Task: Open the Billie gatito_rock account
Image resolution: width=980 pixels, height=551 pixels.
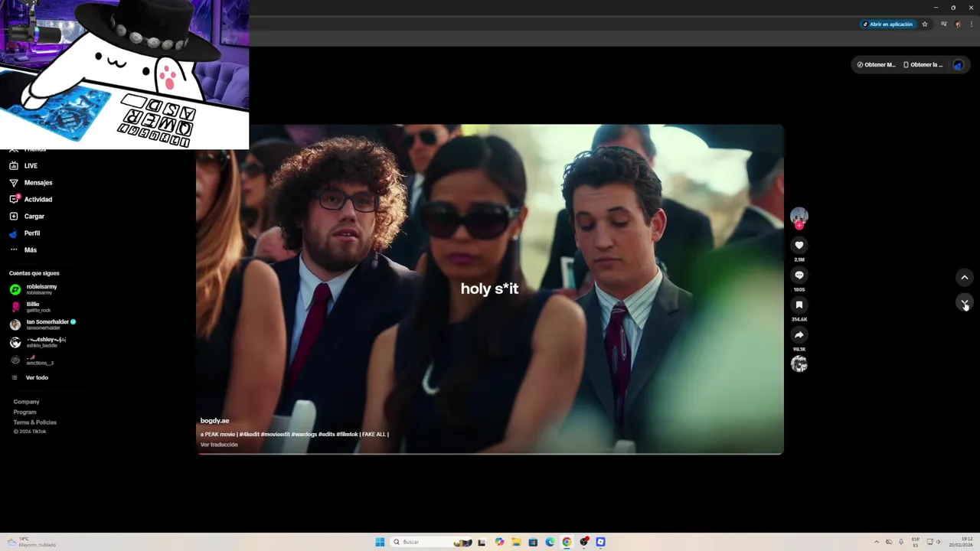Action: tap(30, 307)
